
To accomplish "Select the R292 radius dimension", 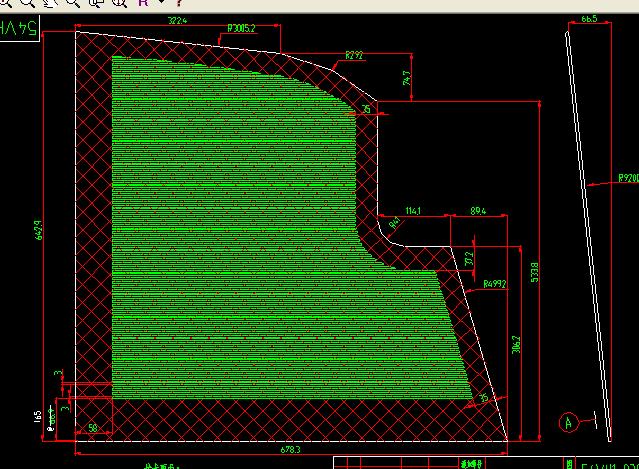I will [x=353, y=56].
